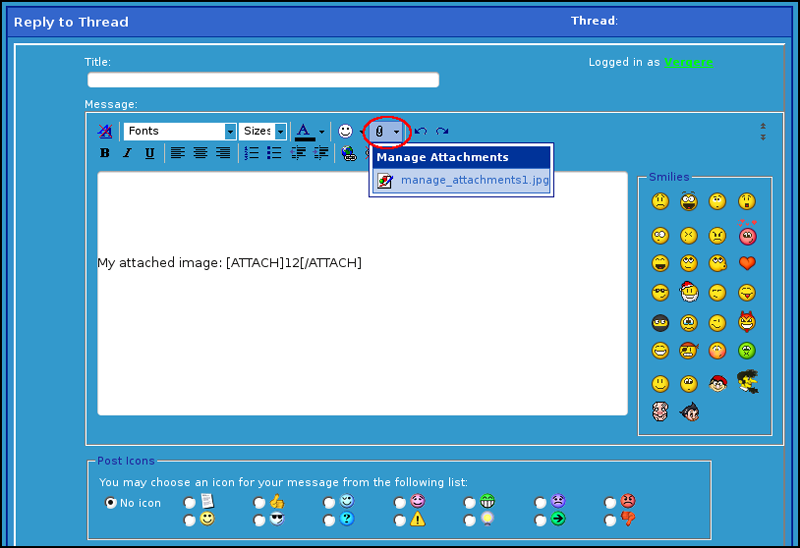Image resolution: width=800 pixels, height=548 pixels.
Task: Click the [ATTACH]12[/ATTACH] text in message
Action: (x=294, y=263)
